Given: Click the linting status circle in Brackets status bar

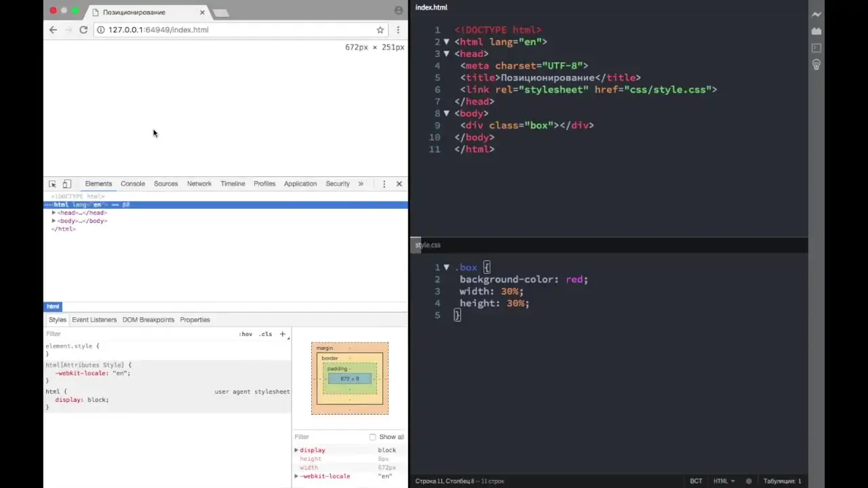Looking at the screenshot, I should (x=749, y=481).
